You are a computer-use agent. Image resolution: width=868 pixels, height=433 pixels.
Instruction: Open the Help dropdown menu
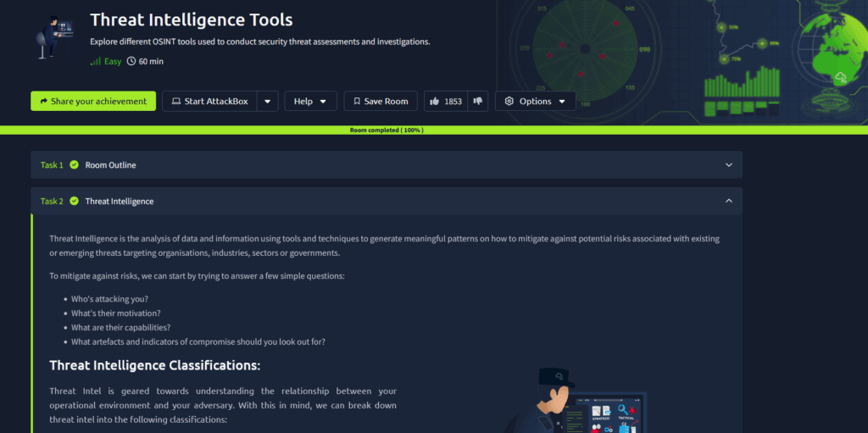[310, 102]
